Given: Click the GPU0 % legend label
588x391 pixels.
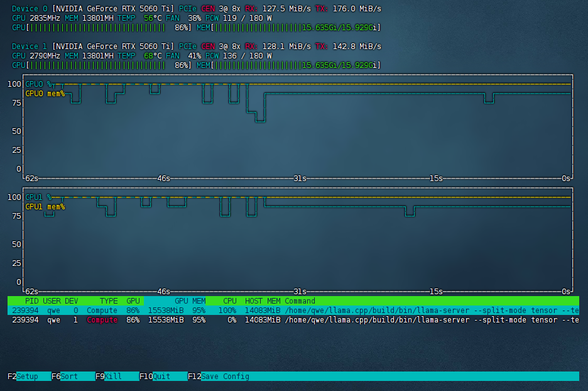Looking at the screenshot, I should tap(38, 84).
